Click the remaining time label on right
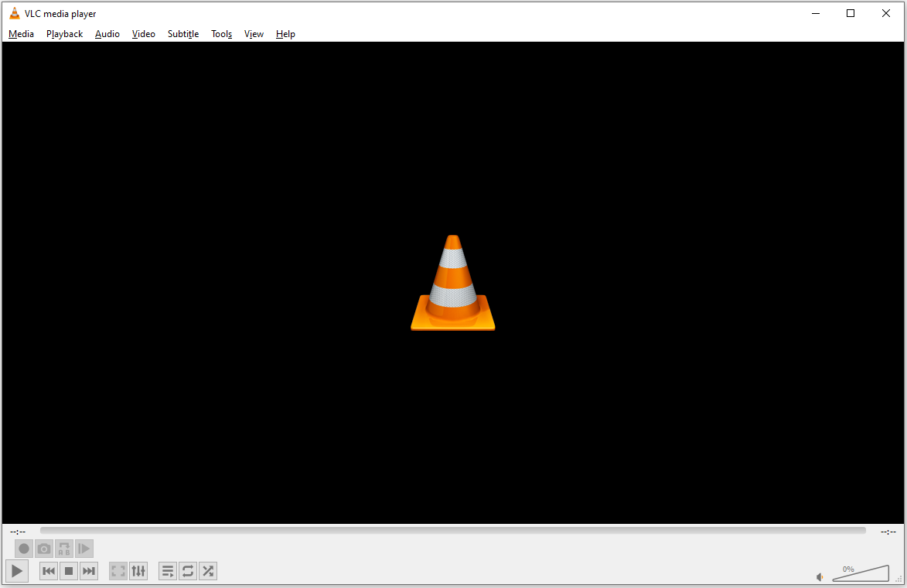 [x=888, y=532]
